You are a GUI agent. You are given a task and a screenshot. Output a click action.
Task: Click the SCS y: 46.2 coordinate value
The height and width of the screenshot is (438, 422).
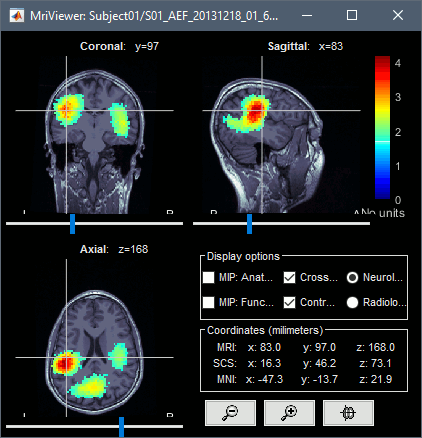click(319, 363)
